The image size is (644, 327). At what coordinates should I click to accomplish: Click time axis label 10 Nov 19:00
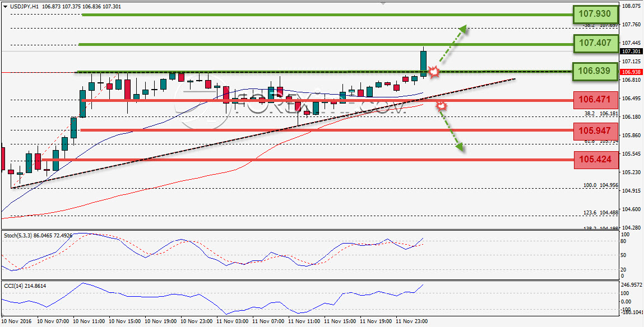click(x=161, y=321)
